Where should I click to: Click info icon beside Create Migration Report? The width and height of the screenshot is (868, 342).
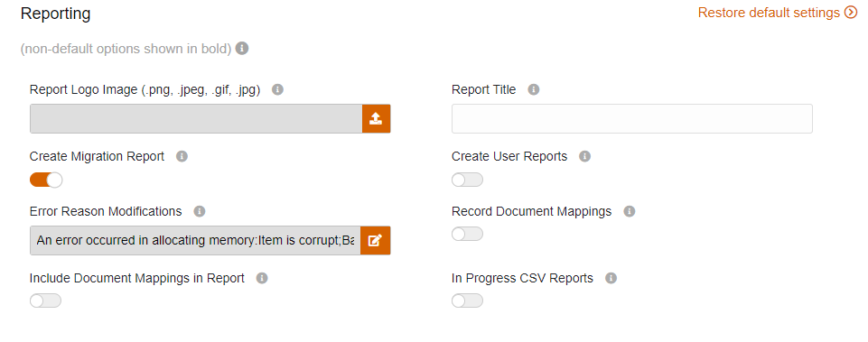coord(182,156)
